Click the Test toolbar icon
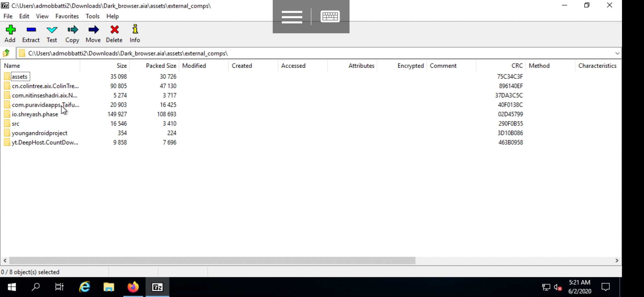This screenshot has width=644, height=297. 52,30
